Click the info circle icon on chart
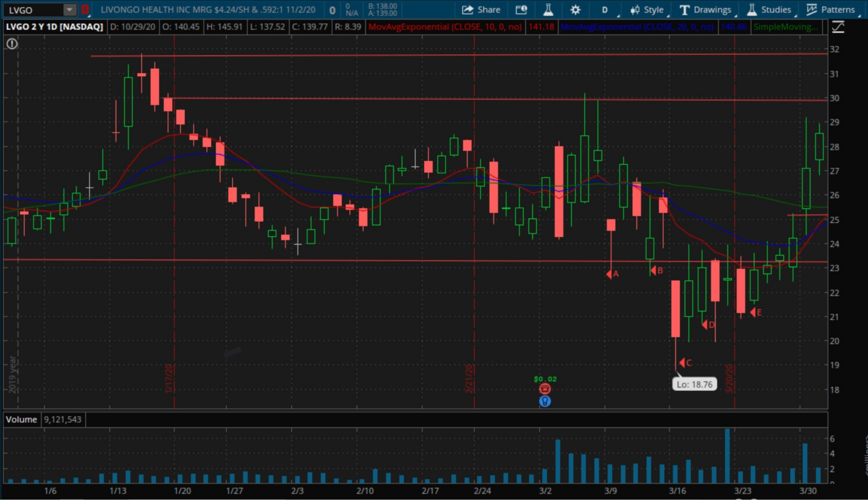The image size is (868, 501). [x=12, y=44]
